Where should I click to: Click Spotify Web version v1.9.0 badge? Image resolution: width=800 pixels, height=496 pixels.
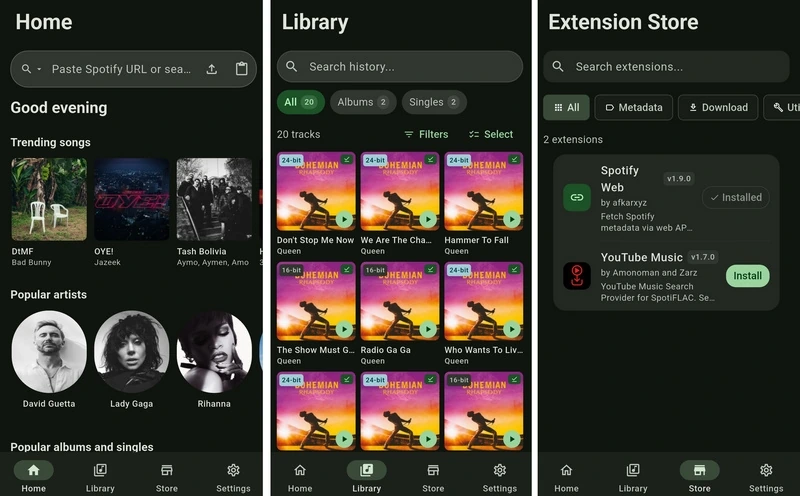tap(679, 179)
